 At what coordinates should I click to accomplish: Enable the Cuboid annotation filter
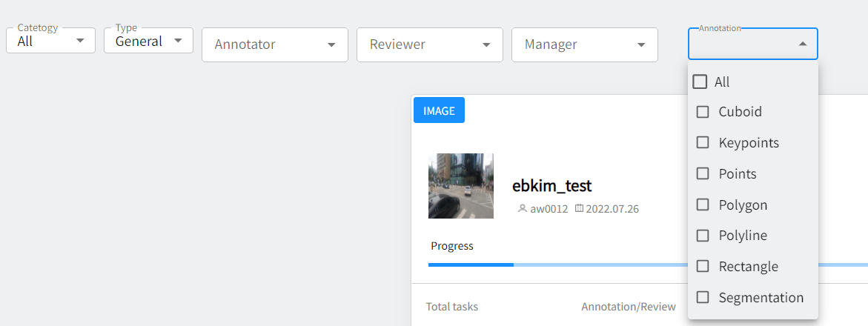click(703, 112)
